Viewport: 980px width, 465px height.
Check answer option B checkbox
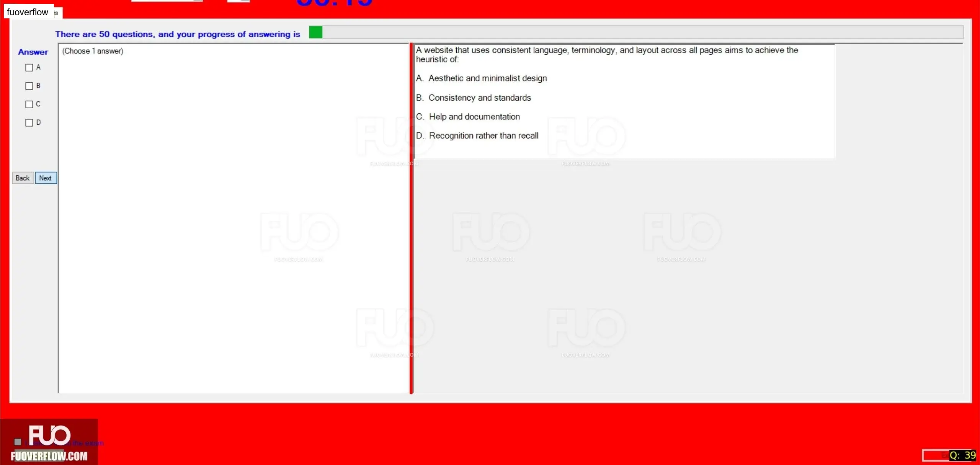[x=29, y=86]
